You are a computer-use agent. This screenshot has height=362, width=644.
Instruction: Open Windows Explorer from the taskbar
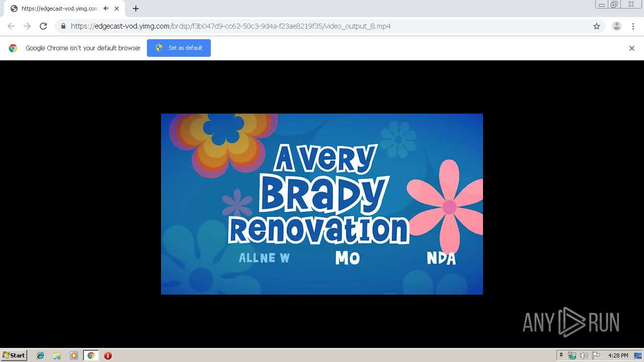[57, 355]
